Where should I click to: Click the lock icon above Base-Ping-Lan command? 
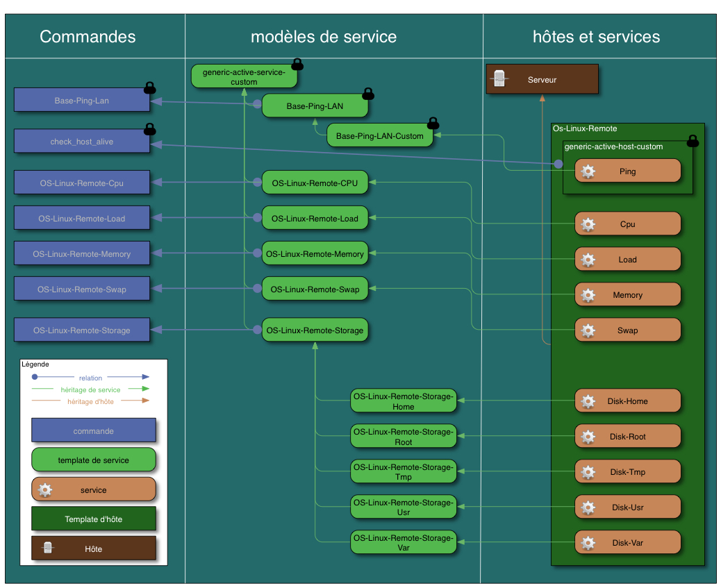pos(149,87)
